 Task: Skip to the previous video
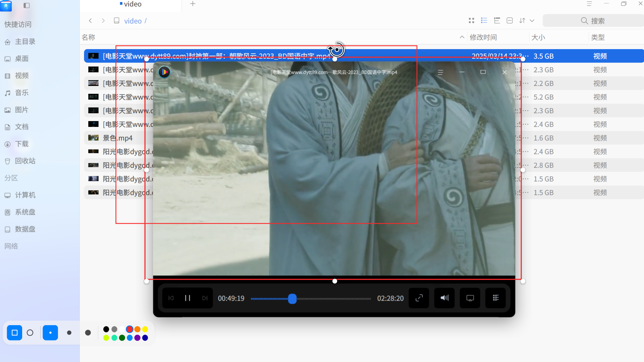pos(171,298)
